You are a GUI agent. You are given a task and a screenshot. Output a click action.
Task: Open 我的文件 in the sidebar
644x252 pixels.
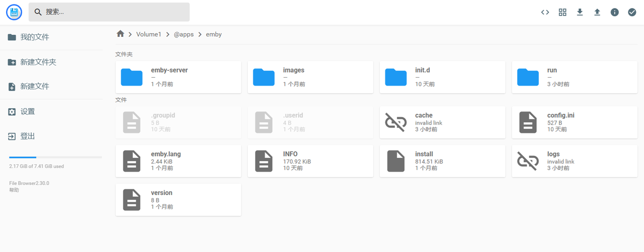pos(51,37)
